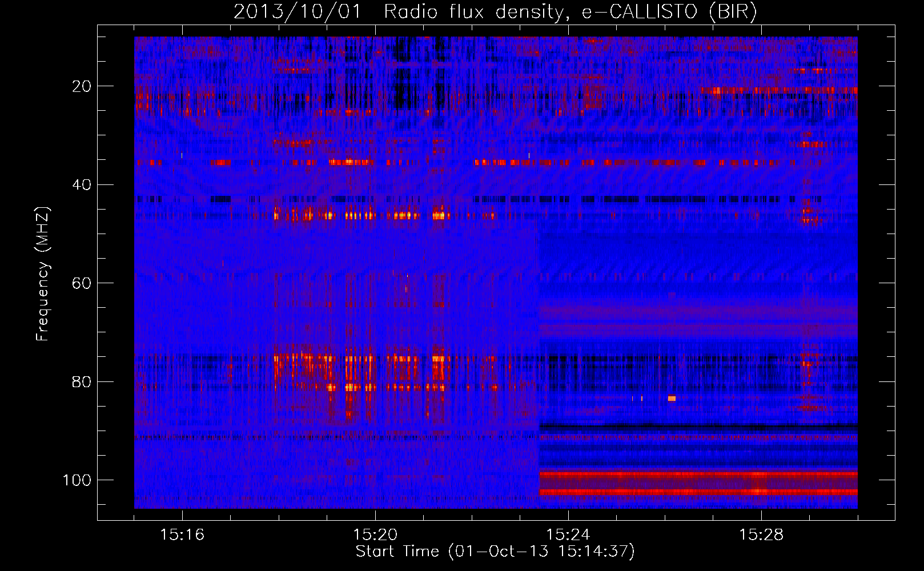Click the 20 MHz tick label
The height and width of the screenshot is (571, 924).
coord(82,86)
